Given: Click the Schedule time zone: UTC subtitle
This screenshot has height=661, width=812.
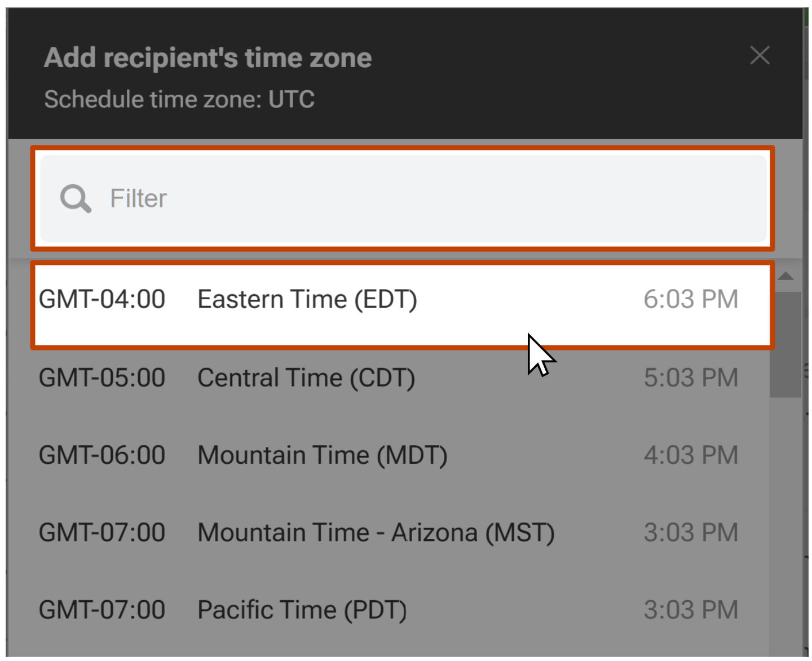Looking at the screenshot, I should coord(179,99).
